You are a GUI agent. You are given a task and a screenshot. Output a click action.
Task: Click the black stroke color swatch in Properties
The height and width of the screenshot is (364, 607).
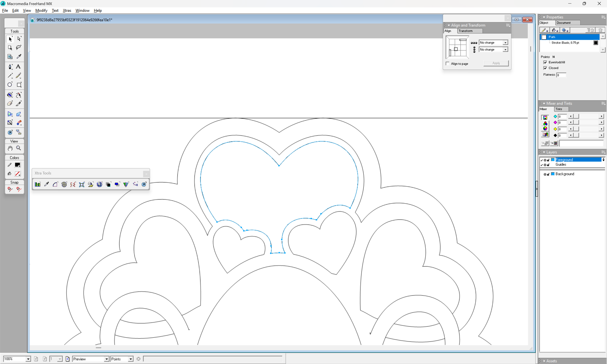pos(595,43)
